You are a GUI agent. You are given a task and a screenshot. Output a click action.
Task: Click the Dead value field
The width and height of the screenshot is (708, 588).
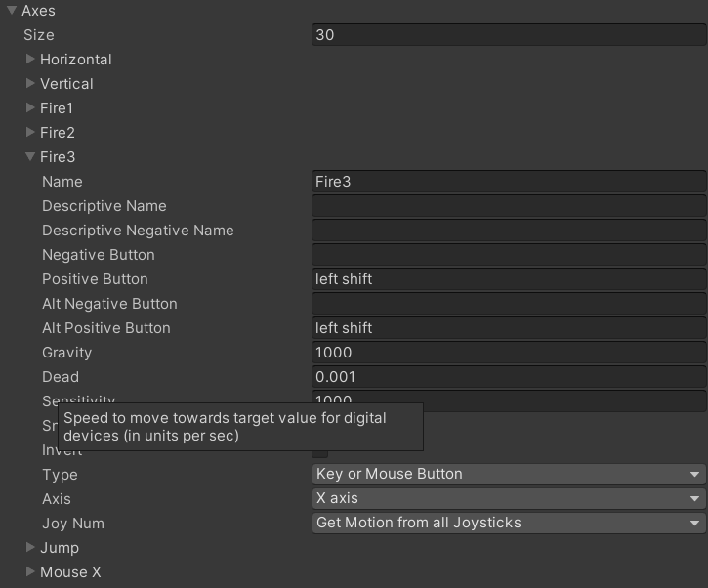coord(508,377)
